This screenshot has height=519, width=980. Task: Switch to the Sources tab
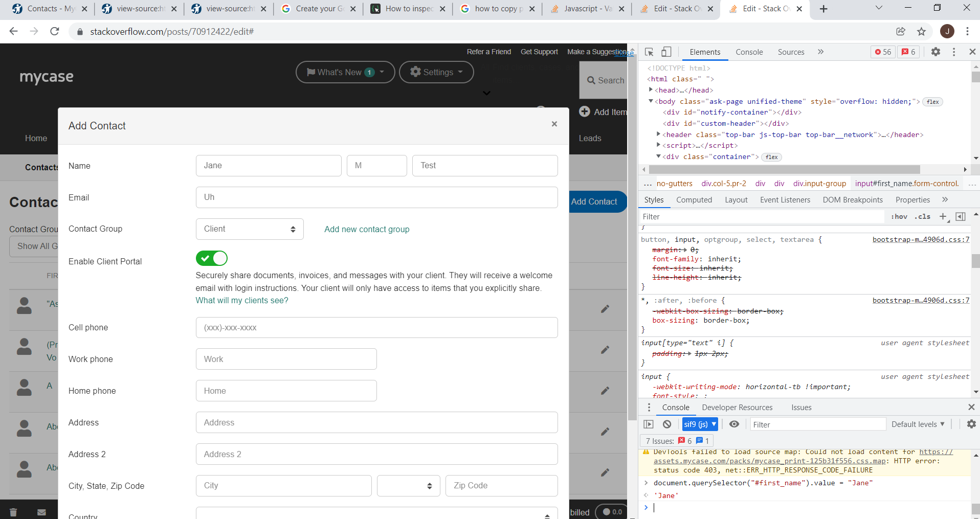[791, 52]
